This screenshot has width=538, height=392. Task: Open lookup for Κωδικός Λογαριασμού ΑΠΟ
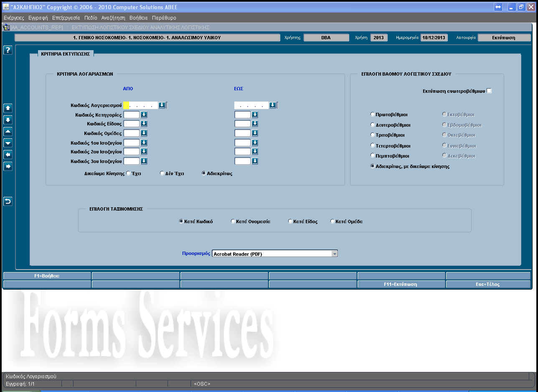click(x=162, y=105)
